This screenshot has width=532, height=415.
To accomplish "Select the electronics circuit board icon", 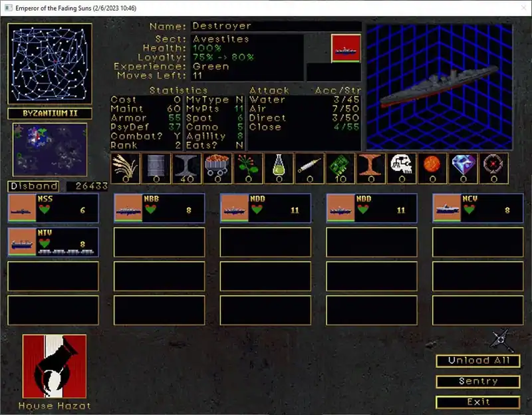I will tap(340, 168).
